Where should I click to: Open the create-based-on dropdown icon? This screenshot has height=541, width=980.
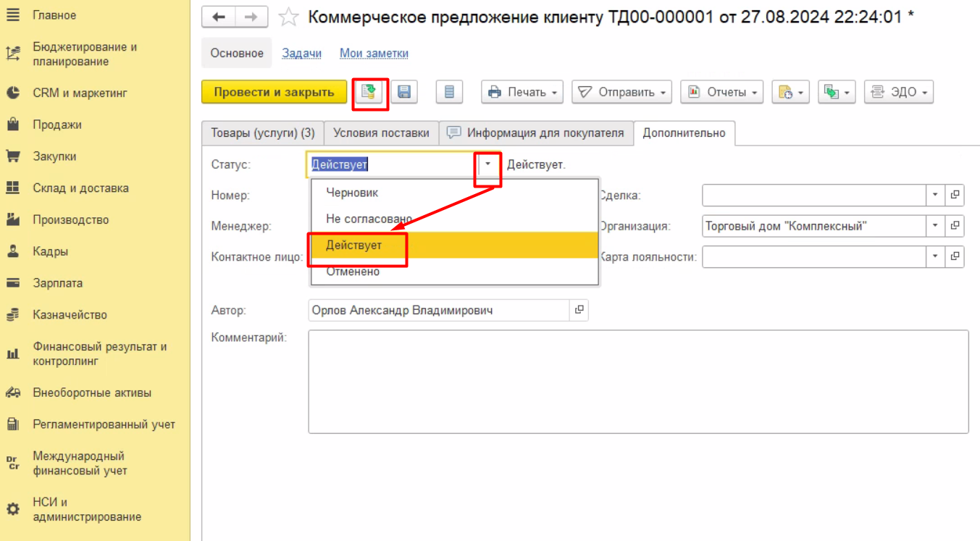click(x=790, y=92)
